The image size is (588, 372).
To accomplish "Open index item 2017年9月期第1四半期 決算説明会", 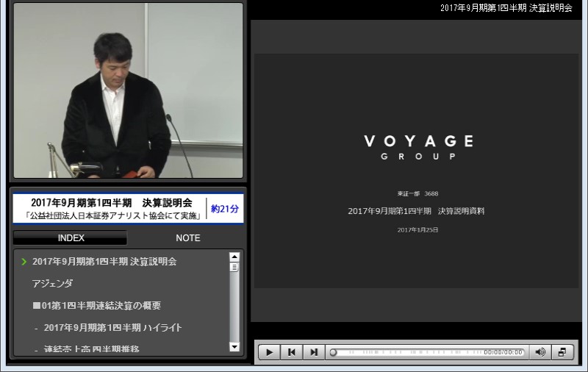I will click(104, 262).
